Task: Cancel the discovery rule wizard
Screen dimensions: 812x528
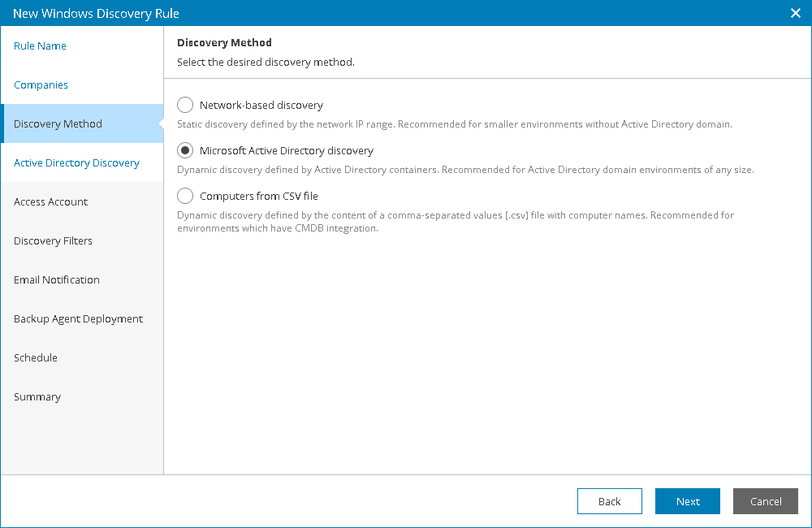Action: (x=765, y=501)
